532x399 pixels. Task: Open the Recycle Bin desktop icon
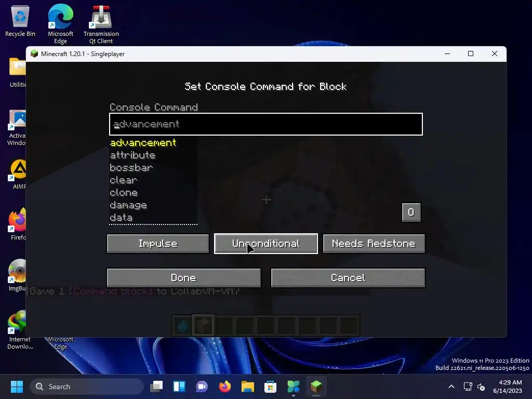20,21
